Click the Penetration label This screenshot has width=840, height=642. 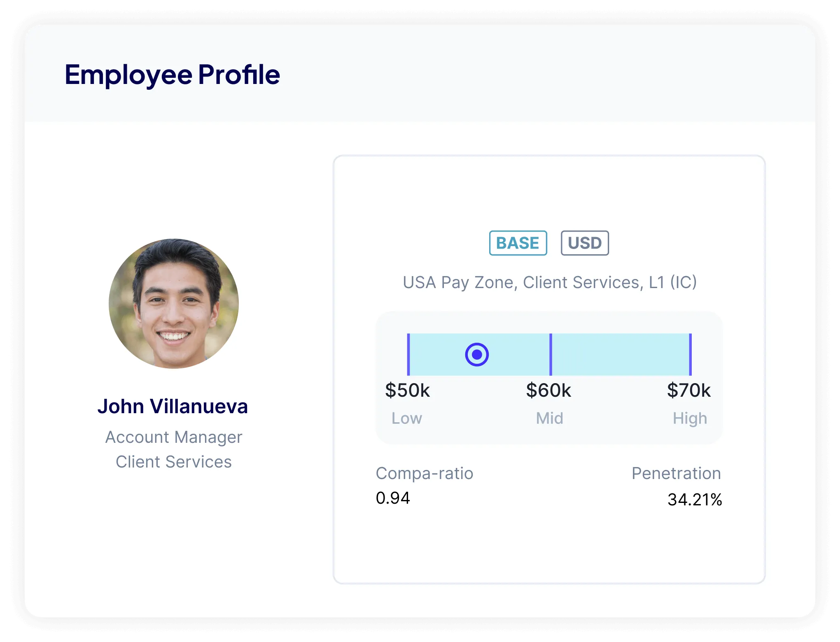(676, 473)
